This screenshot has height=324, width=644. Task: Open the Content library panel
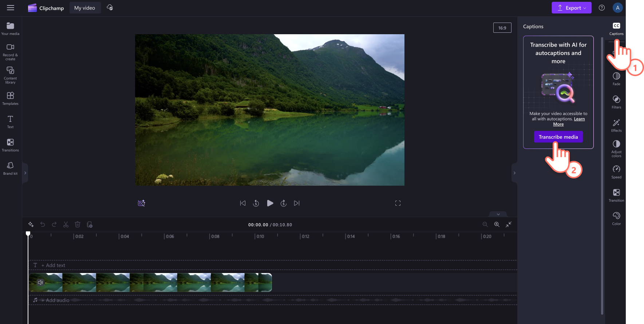(x=10, y=75)
